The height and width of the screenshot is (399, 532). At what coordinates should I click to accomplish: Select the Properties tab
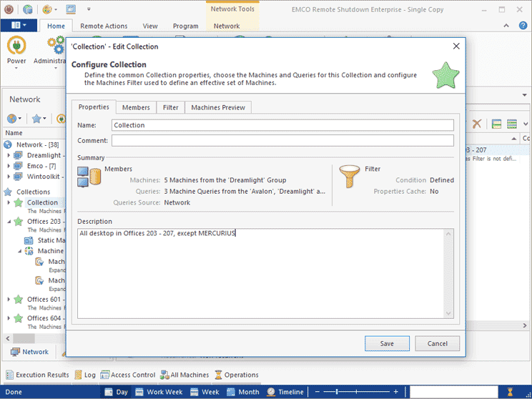tap(94, 107)
